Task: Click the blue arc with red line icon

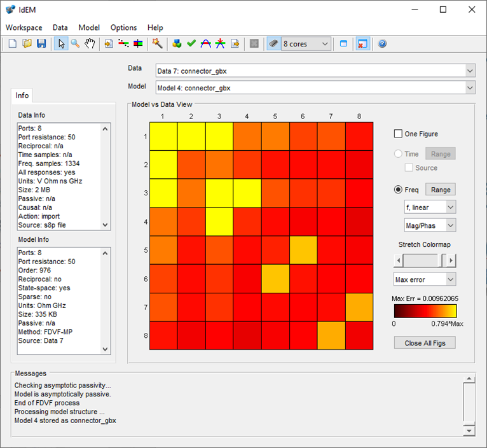Action: point(205,44)
